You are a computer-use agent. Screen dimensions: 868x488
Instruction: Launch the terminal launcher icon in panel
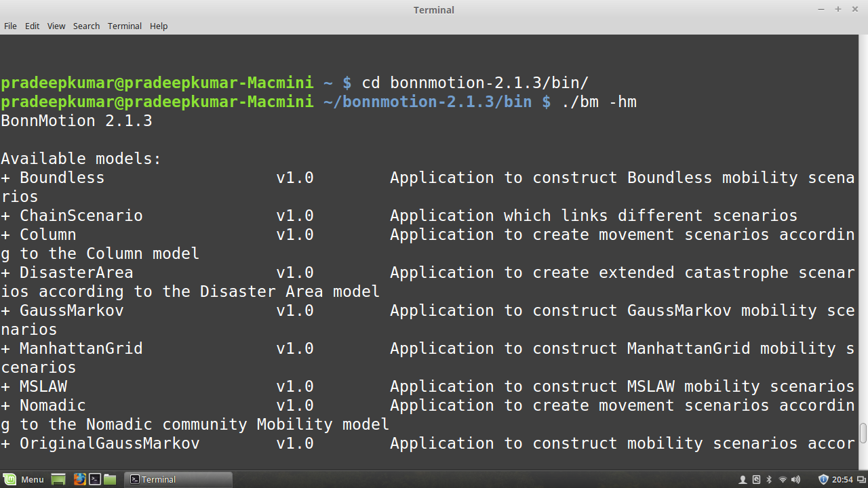click(95, 479)
